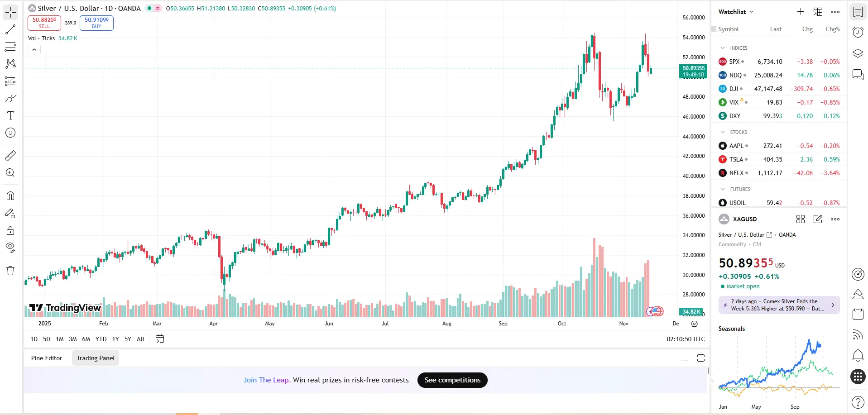Toggle the lock all drawings tool
868x415 pixels.
point(10,231)
